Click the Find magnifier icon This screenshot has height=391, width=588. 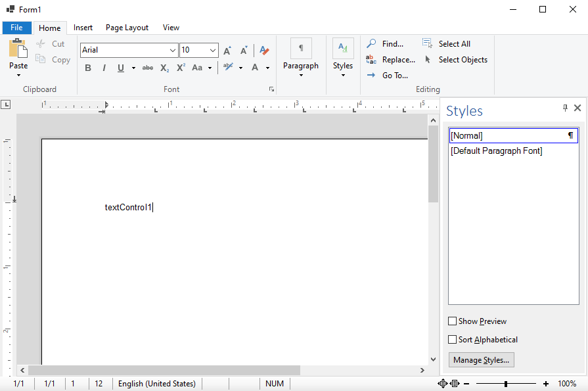coord(371,43)
